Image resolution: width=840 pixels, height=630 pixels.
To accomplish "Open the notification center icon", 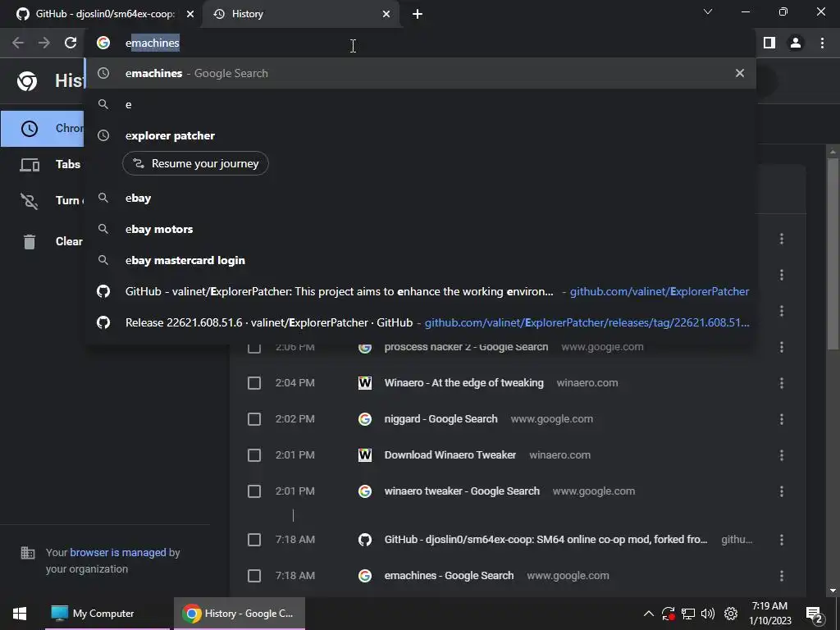I will (815, 614).
